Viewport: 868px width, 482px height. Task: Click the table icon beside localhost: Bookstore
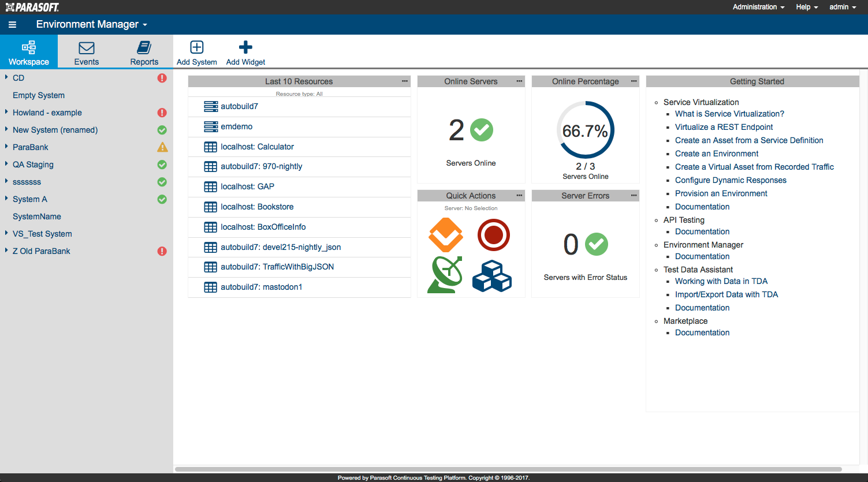point(211,207)
